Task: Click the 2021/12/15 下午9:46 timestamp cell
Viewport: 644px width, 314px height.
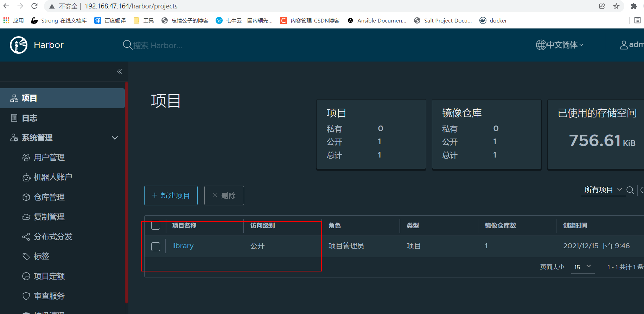Action: [x=597, y=246]
